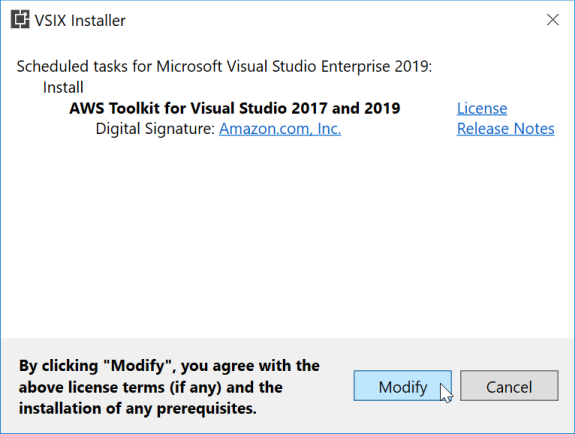
Task: Open the Release Notes link
Action: click(505, 129)
